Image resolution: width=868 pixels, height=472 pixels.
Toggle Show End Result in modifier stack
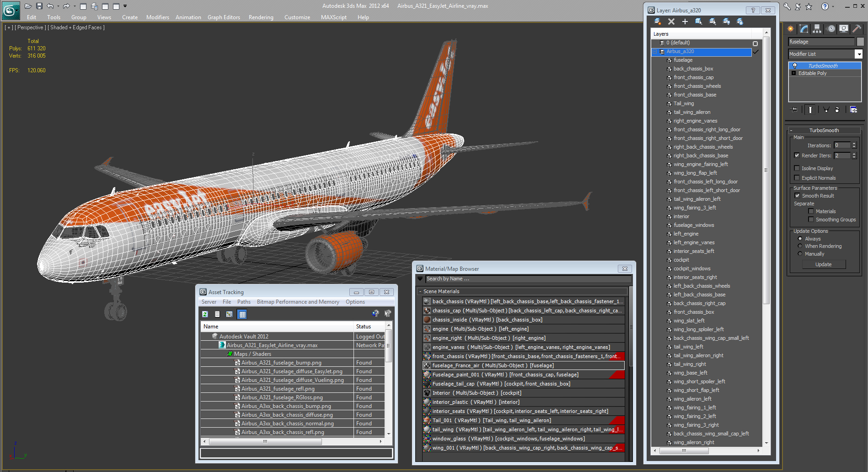(810, 110)
